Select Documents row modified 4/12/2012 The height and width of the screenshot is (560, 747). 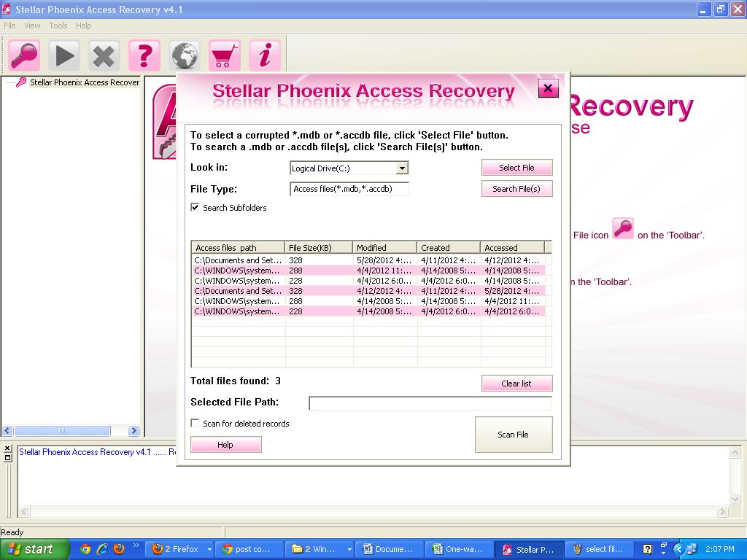tap(368, 291)
